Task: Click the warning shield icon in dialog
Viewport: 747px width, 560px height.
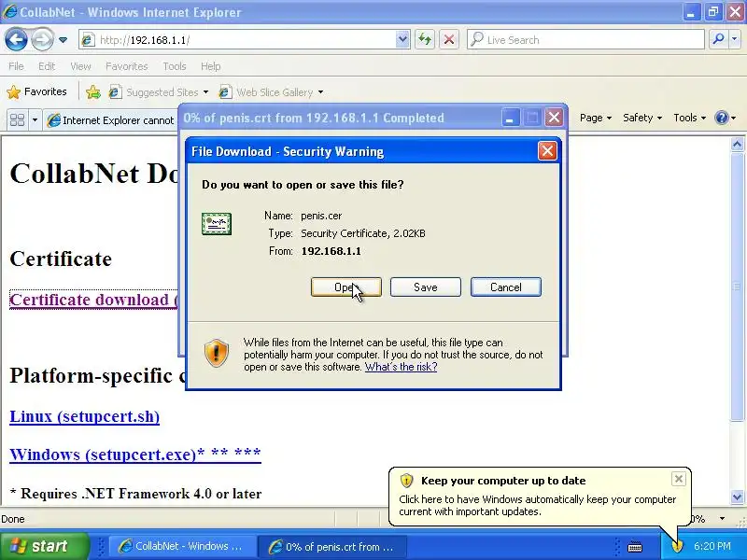Action: [217, 353]
